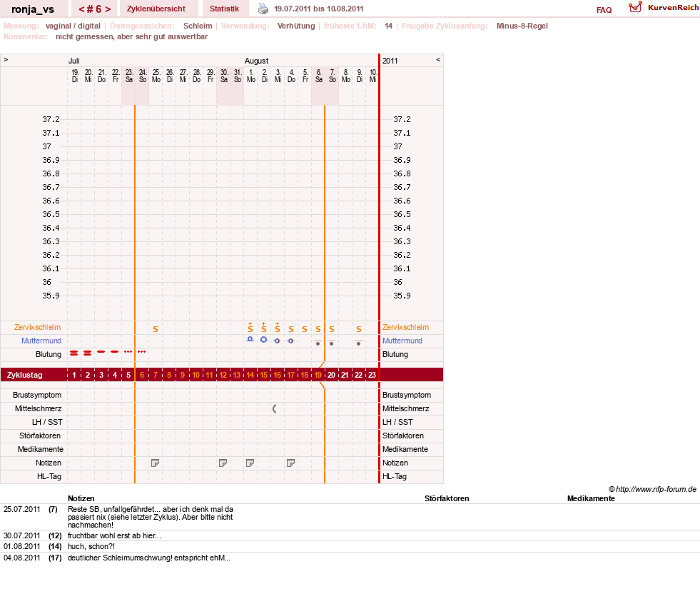700x589 pixels.
Task: Select the Zervixschleim S marker on cycle day 20
Action: pos(332,329)
